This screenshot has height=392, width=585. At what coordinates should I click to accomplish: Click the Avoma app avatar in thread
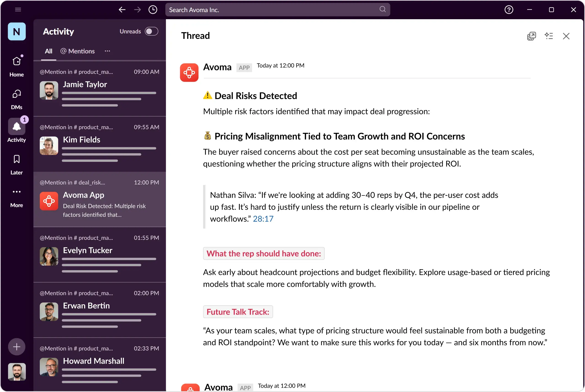click(x=189, y=72)
